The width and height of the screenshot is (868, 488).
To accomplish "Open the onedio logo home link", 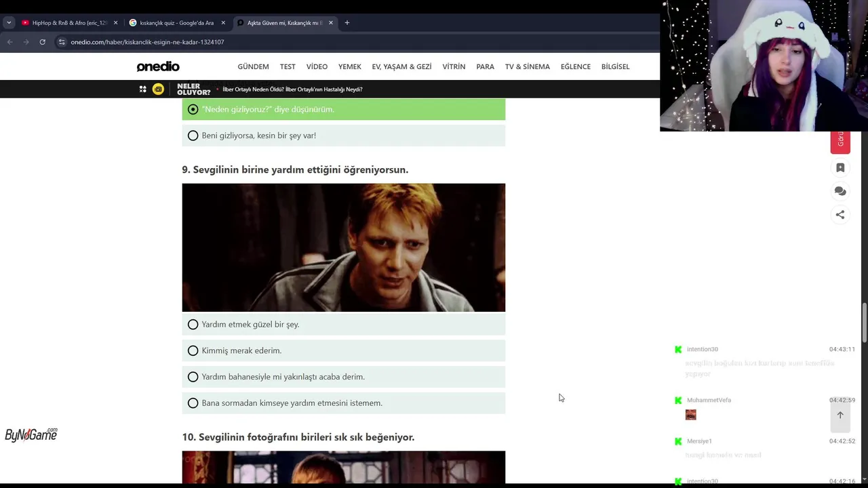I will coord(158,66).
